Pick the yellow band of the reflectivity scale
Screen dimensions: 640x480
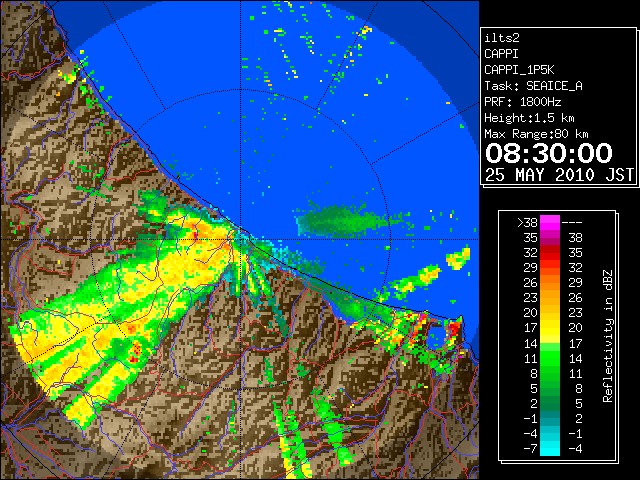(x=550, y=328)
